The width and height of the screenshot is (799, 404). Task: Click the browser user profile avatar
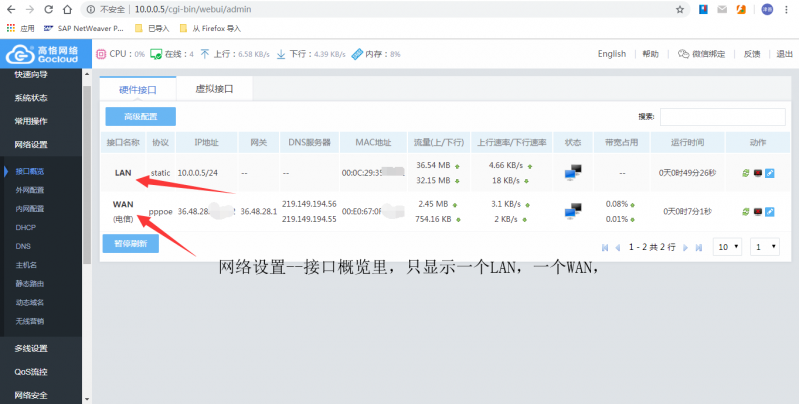[767, 9]
